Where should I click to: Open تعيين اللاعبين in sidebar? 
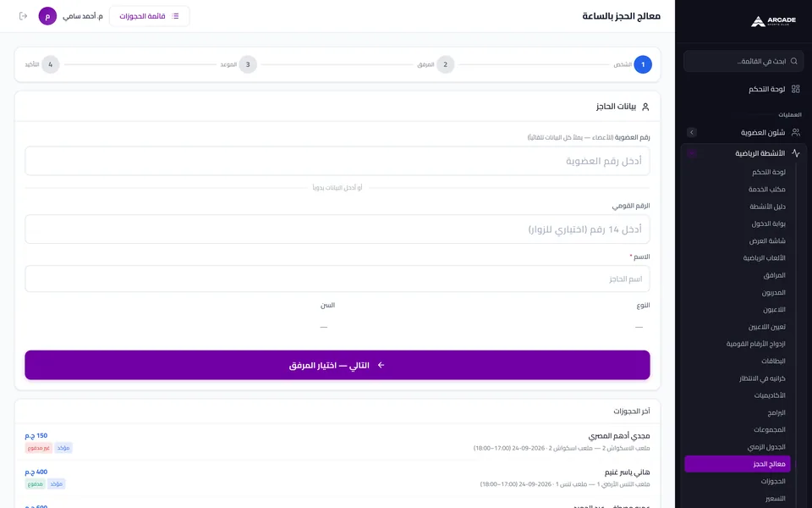(x=767, y=327)
